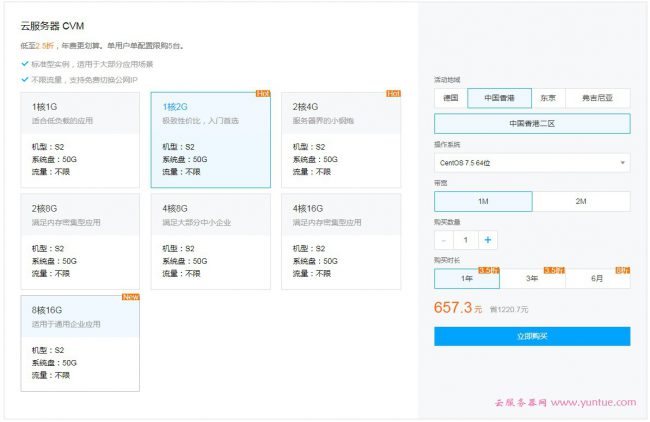
Task: Open the CentOS 7.5 64位 OS dropdown
Action: pyautogui.click(x=532, y=162)
